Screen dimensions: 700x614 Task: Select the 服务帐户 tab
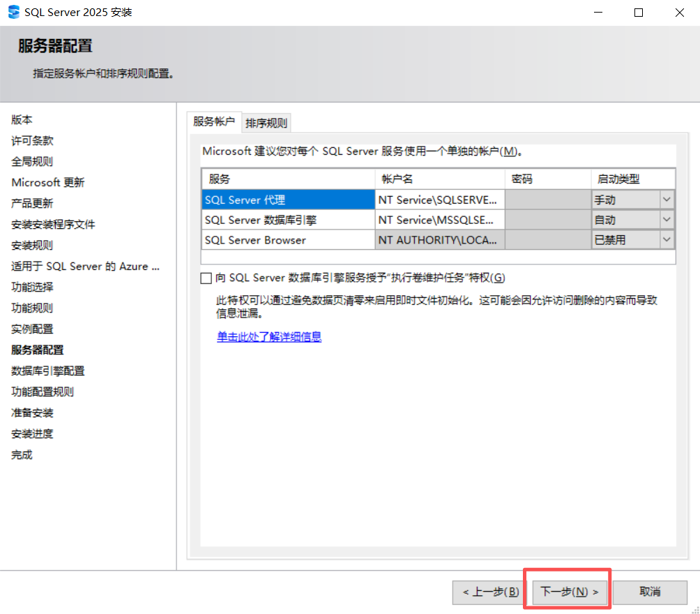tap(214, 121)
